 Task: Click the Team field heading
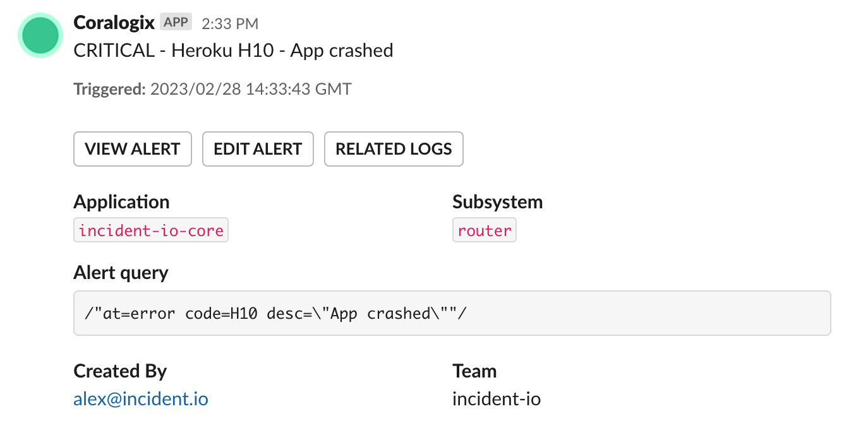tap(474, 371)
